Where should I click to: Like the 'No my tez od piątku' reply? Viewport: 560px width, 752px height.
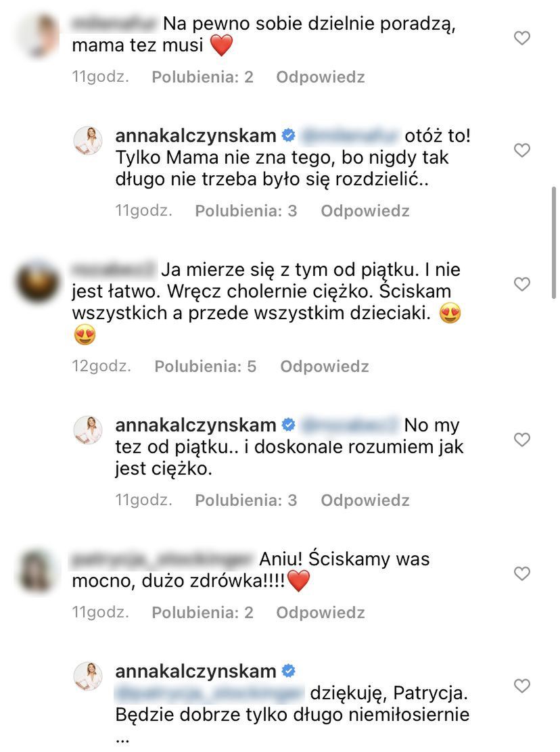click(521, 440)
